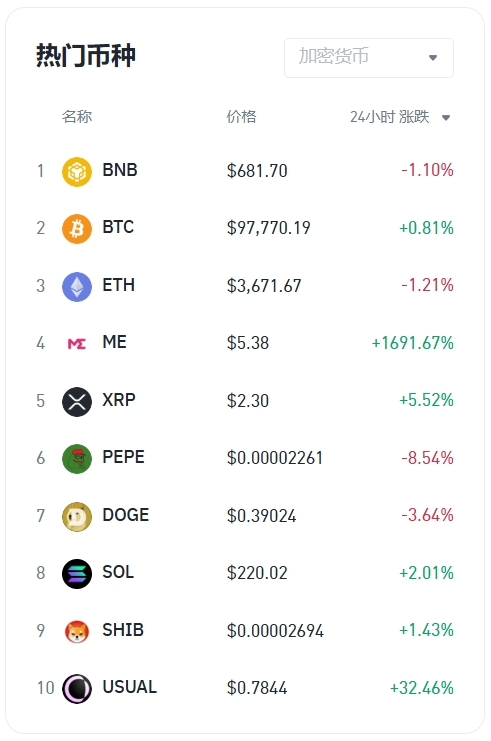Click the SHIB Shiba Inu icon
Image resolution: width=491 pixels, height=741 pixels.
(77, 632)
